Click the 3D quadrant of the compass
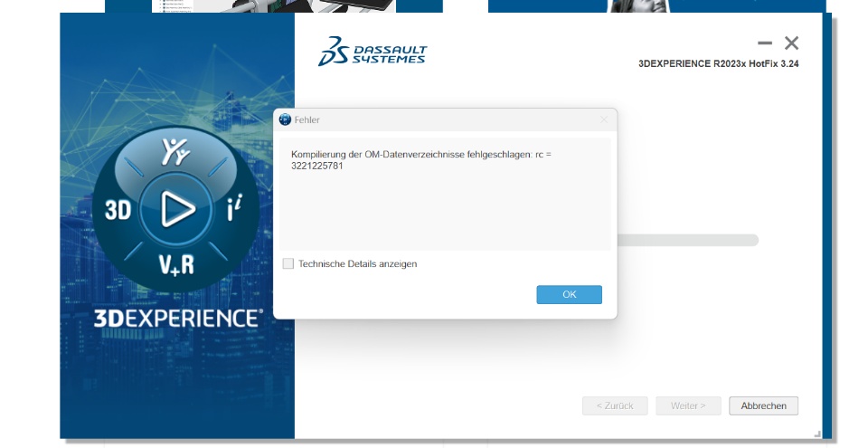The width and height of the screenshot is (868, 448). tap(118, 210)
